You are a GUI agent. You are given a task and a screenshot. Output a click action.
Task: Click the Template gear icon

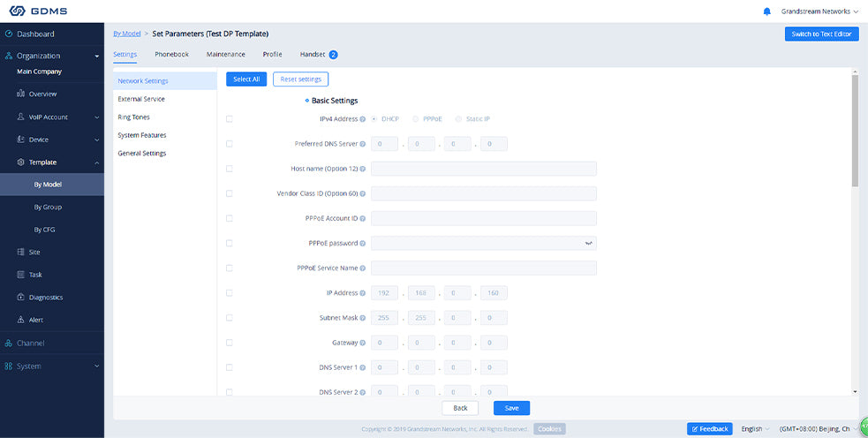[x=21, y=162]
